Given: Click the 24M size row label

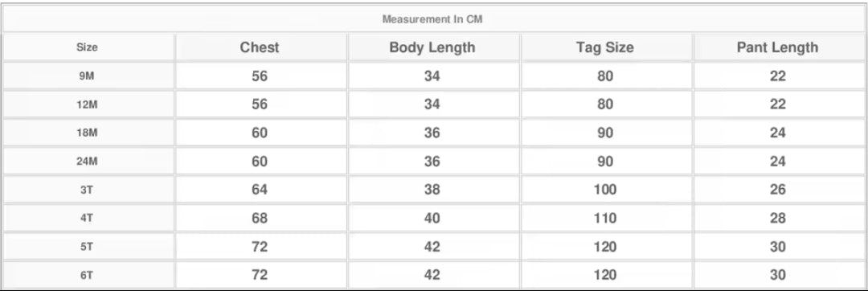Looking at the screenshot, I should tap(87, 162).
